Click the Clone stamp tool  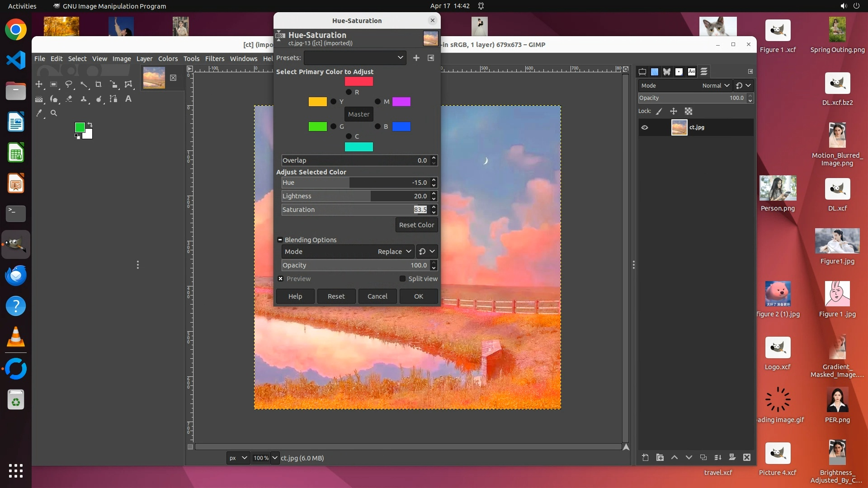[84, 99]
